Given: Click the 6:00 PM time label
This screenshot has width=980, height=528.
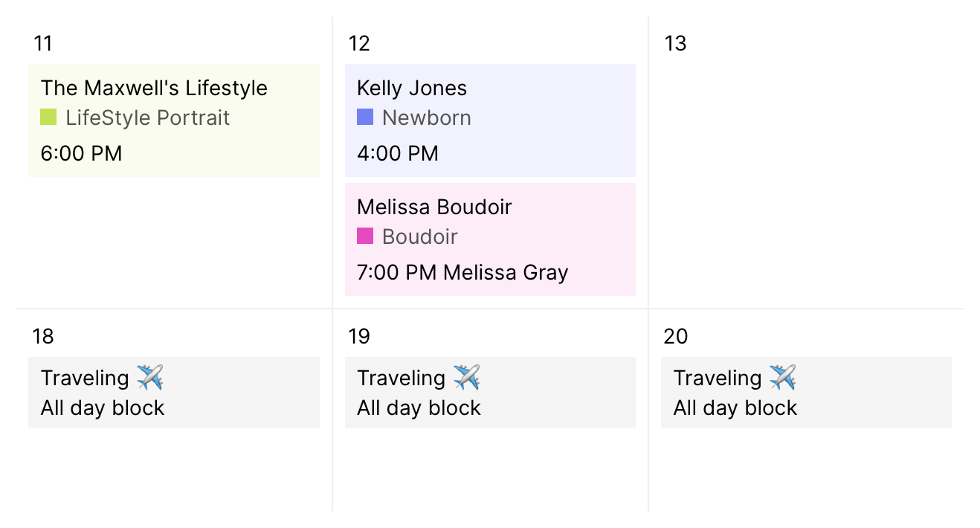Looking at the screenshot, I should (x=81, y=154).
